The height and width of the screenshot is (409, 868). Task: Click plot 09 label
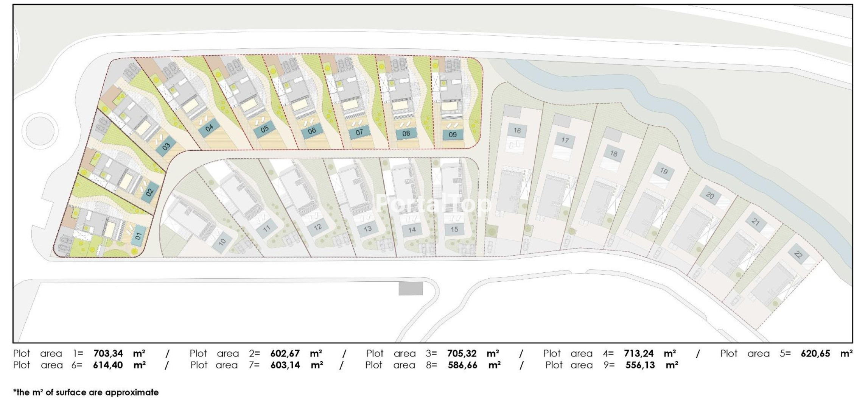tap(453, 134)
